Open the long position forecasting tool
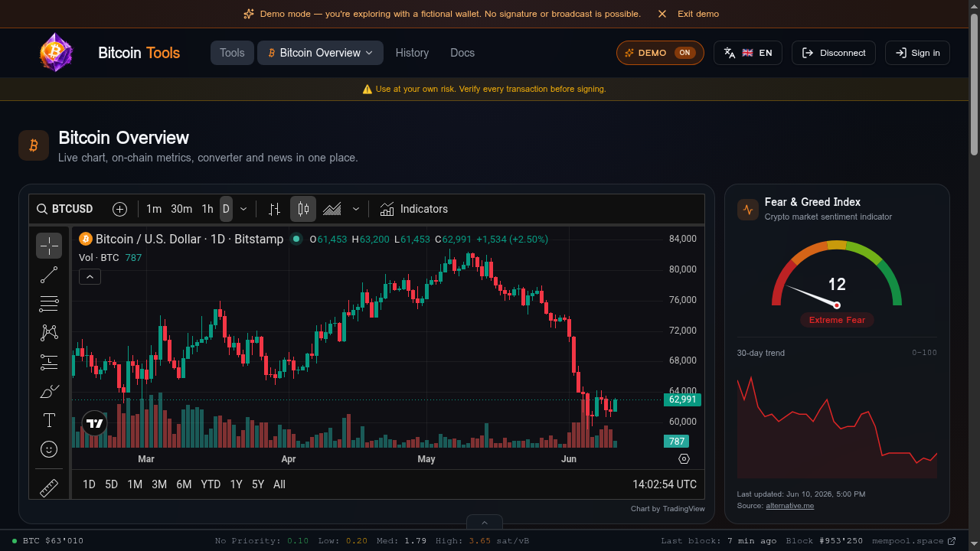 point(49,362)
